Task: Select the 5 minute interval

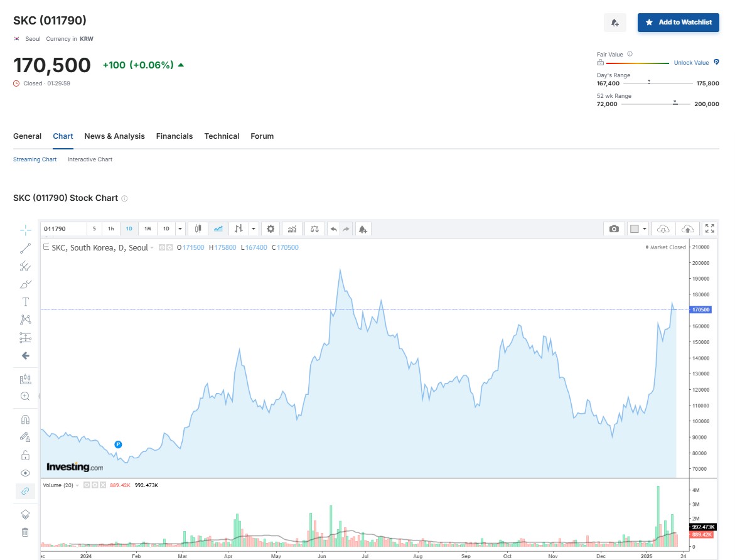Action: pyautogui.click(x=94, y=229)
